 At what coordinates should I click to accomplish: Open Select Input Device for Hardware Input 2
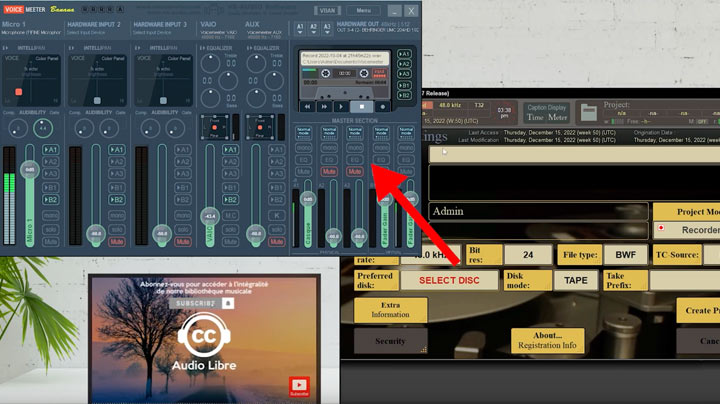(x=86, y=33)
